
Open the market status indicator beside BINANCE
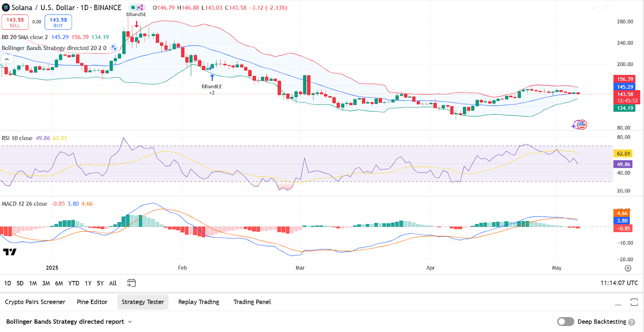(x=133, y=8)
